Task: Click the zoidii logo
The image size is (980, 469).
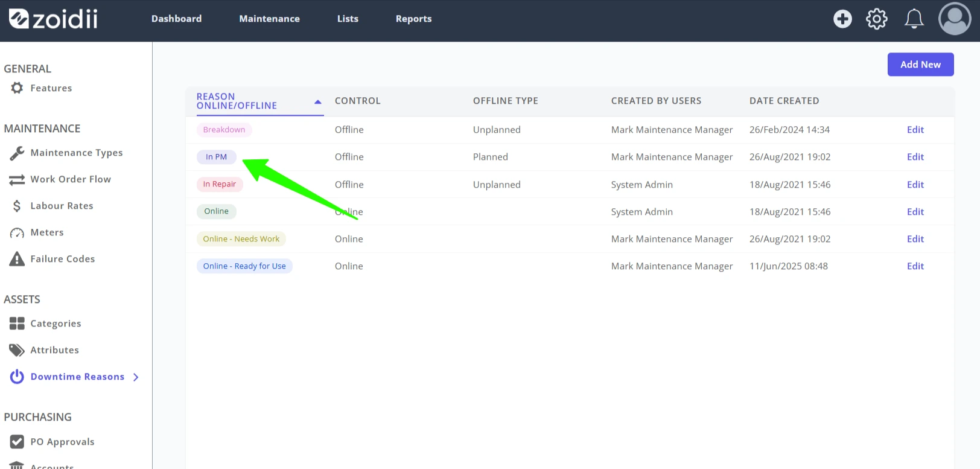Action: point(53,19)
